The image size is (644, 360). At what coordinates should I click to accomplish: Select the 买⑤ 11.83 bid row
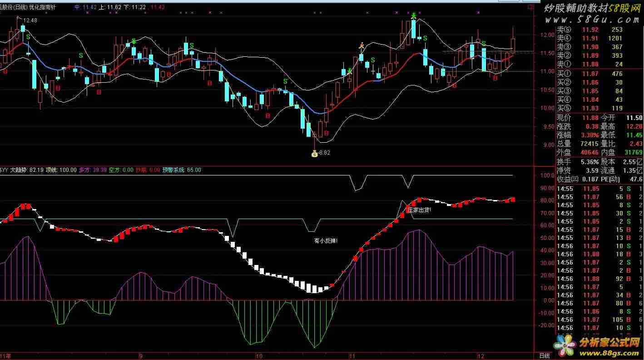[x=600, y=108]
